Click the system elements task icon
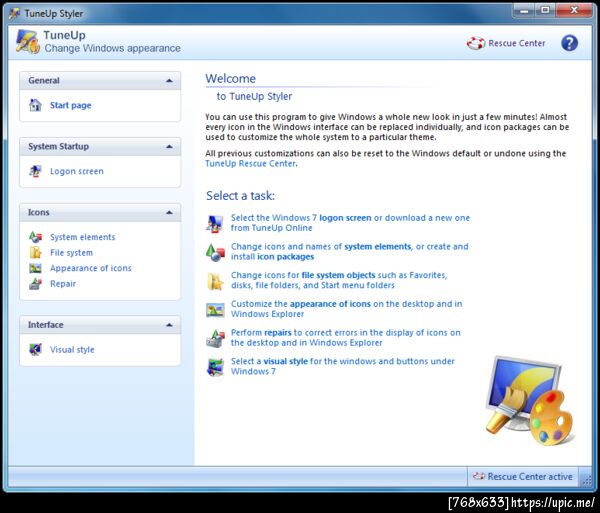Image resolution: width=600 pixels, height=513 pixels. (215, 252)
